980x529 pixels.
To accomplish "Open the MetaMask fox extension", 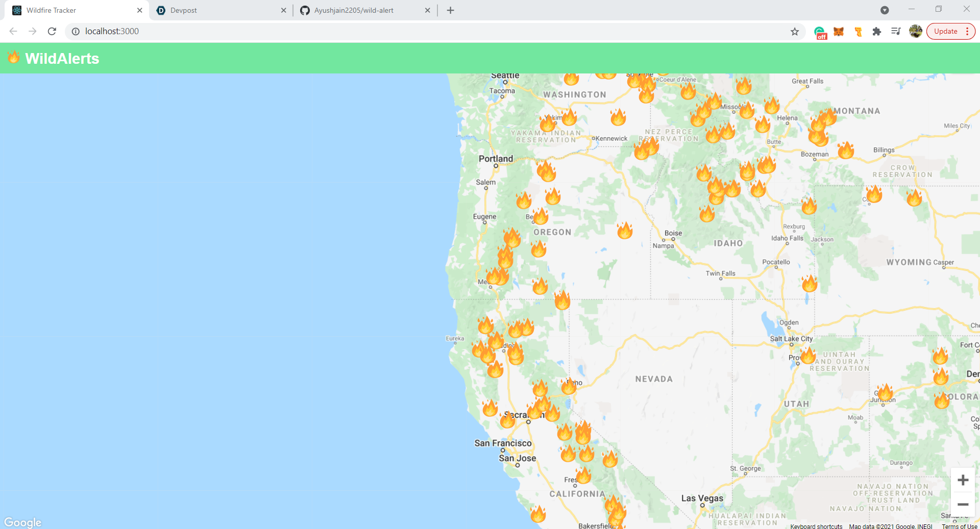I will (839, 31).
